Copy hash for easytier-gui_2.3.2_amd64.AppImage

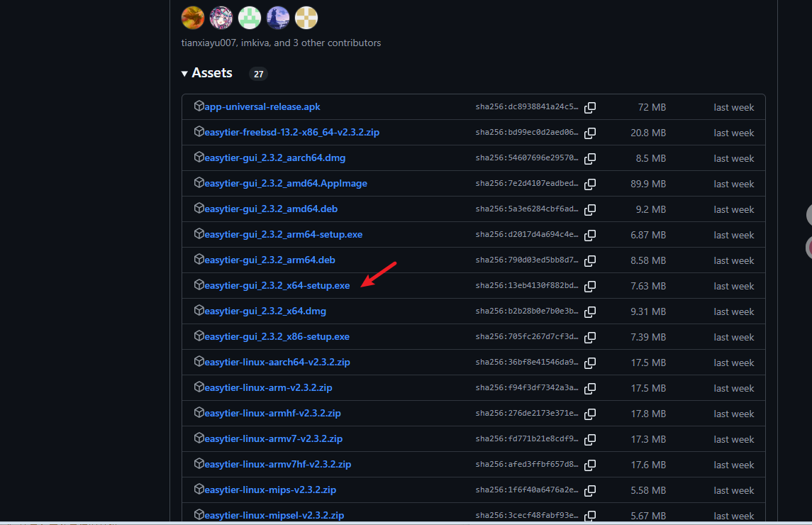[590, 184]
